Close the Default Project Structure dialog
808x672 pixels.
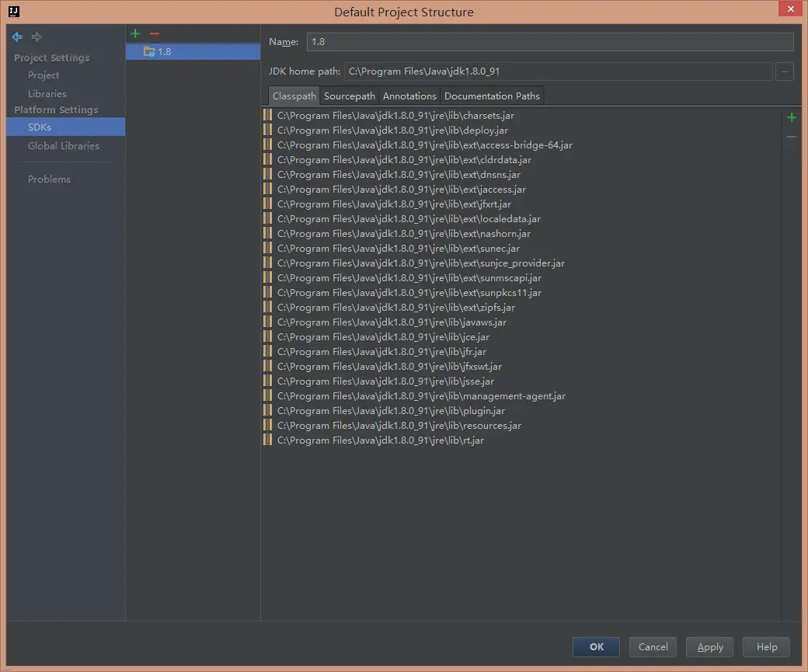pyautogui.click(x=790, y=9)
